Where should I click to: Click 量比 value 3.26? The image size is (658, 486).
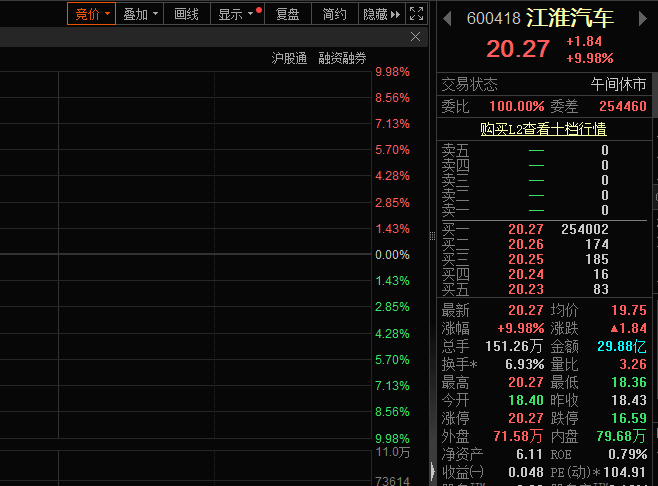(633, 364)
